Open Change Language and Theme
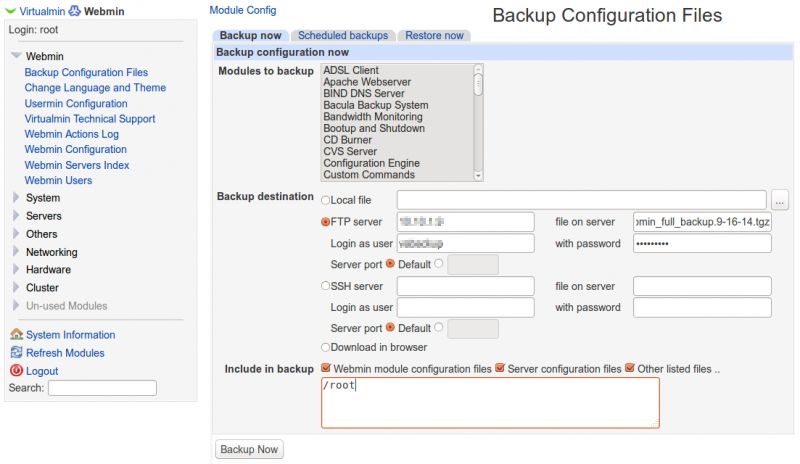800x464 pixels. click(x=95, y=88)
